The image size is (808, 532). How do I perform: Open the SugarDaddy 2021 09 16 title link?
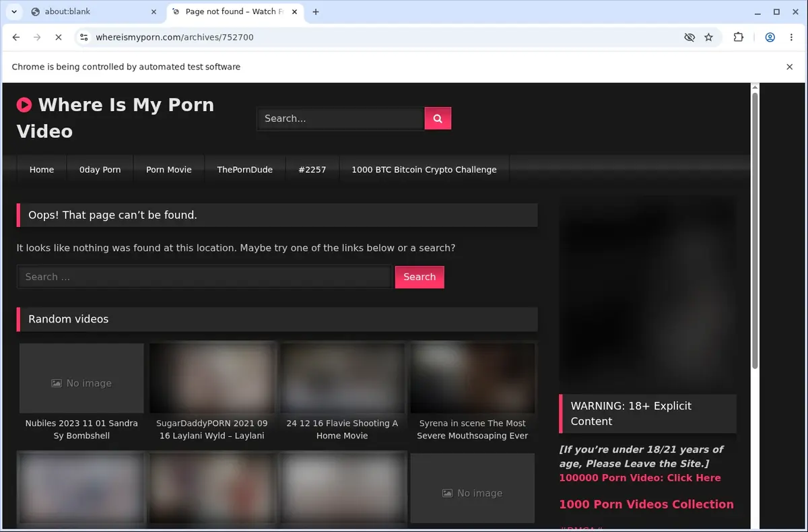pos(212,430)
